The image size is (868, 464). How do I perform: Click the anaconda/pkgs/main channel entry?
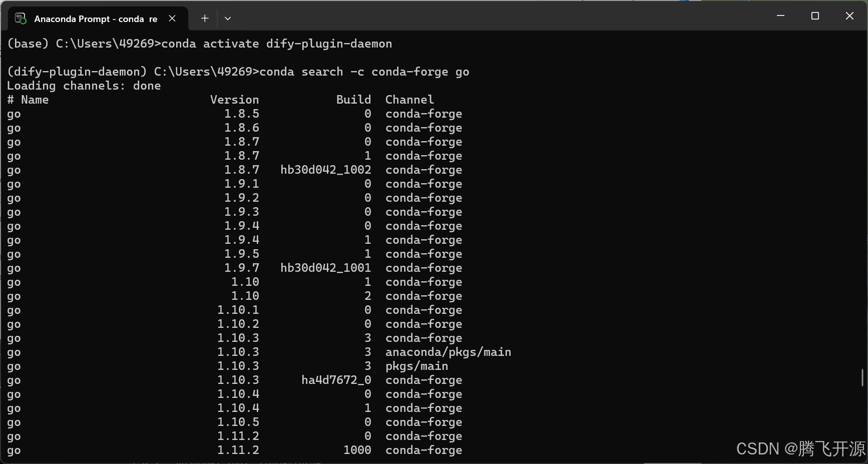pyautogui.click(x=448, y=352)
